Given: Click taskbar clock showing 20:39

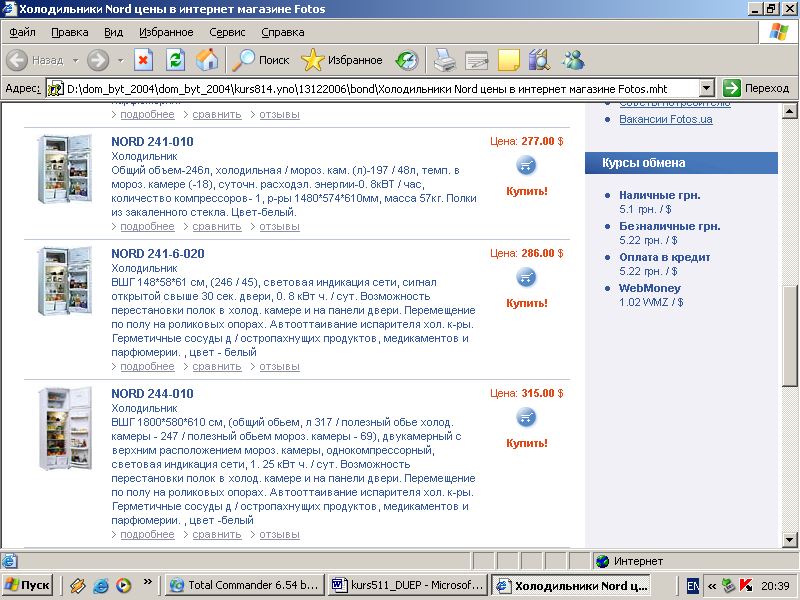Looking at the screenshot, I should pos(775,586).
